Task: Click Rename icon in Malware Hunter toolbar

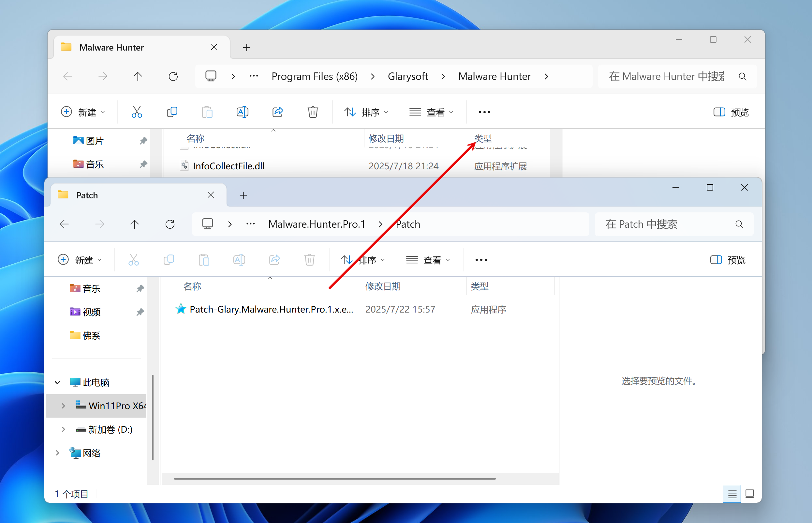Action: click(x=242, y=112)
